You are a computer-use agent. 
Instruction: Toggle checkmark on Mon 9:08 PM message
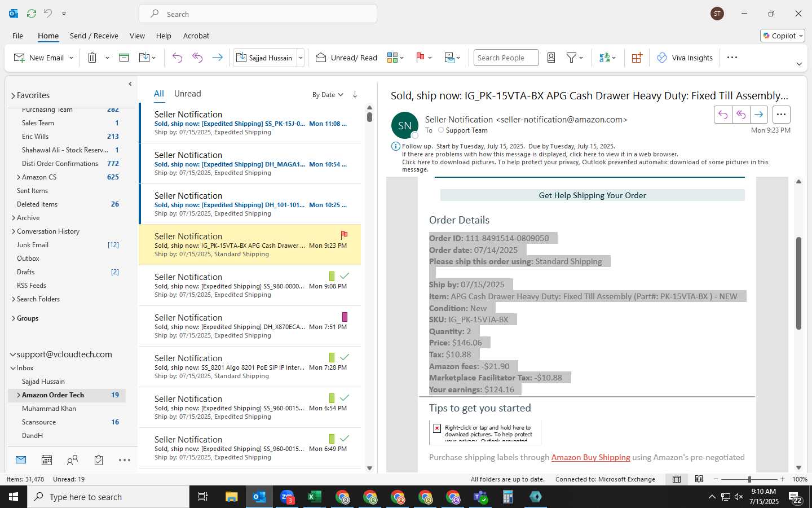pos(345,276)
